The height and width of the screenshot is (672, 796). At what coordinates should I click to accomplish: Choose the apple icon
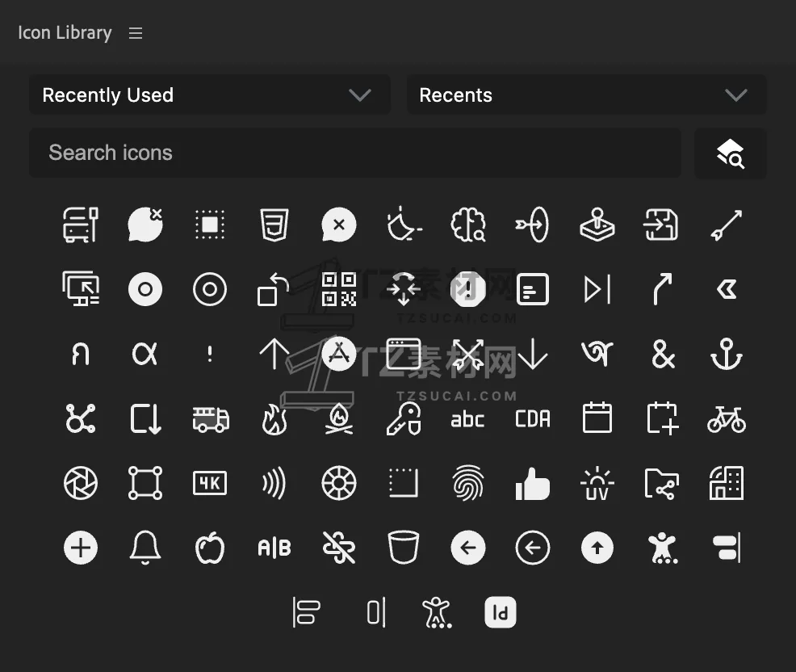click(210, 548)
